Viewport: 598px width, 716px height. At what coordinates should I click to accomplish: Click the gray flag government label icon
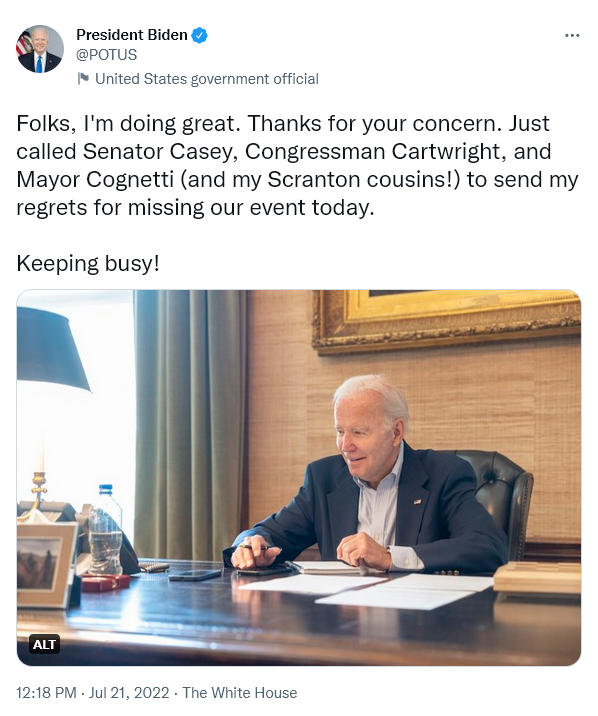pos(83,79)
